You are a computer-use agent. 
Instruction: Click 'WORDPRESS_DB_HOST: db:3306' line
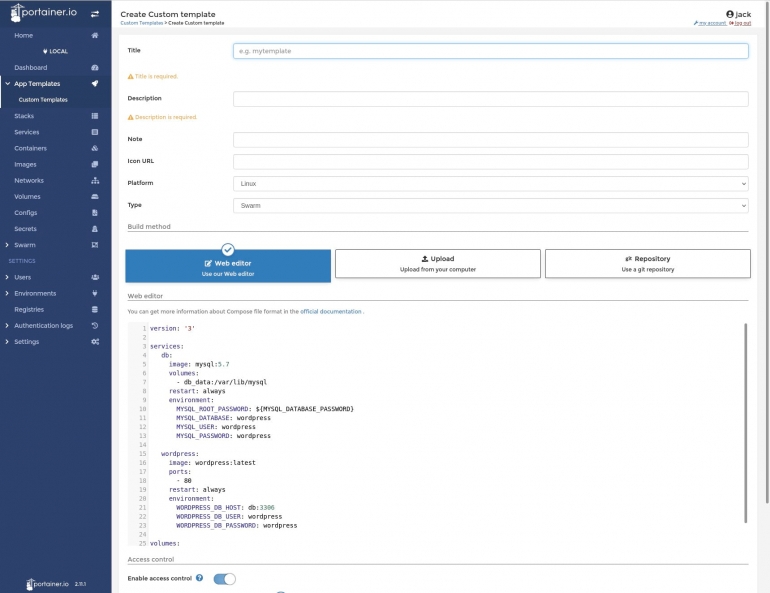pyautogui.click(x=225, y=508)
